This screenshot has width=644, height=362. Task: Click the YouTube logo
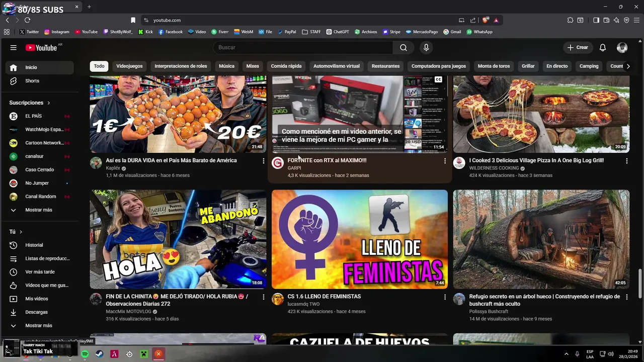[41, 47]
